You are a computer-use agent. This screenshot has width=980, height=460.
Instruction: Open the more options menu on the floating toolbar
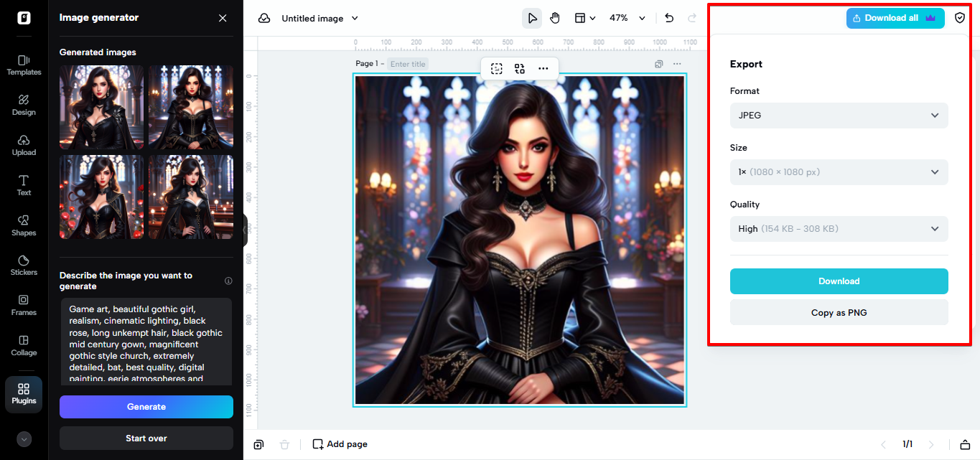[x=543, y=68]
